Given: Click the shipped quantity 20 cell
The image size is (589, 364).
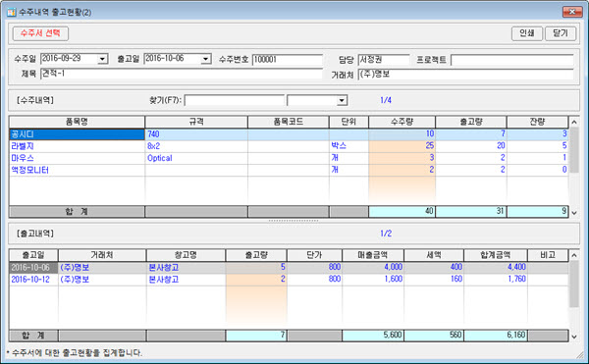Looking at the screenshot, I should (x=471, y=146).
